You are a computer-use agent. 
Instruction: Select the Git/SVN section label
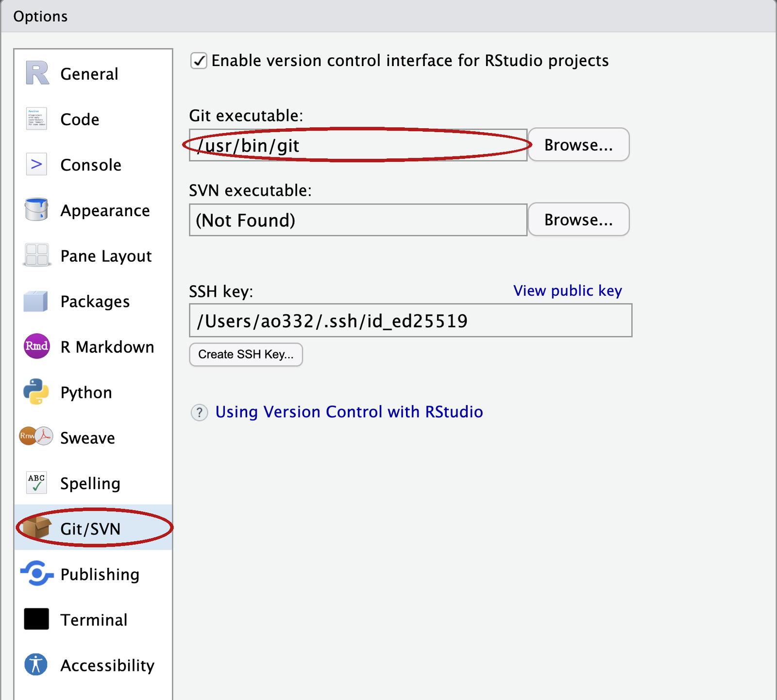pos(90,529)
